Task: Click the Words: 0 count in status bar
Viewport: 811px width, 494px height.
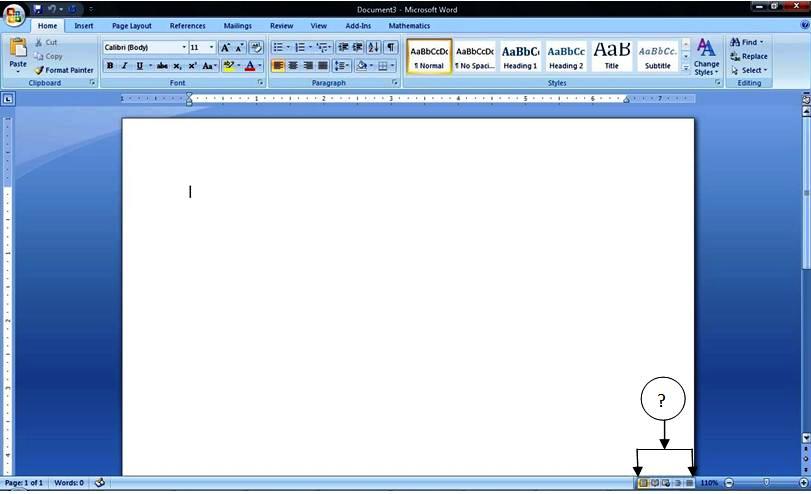Action: [69, 483]
